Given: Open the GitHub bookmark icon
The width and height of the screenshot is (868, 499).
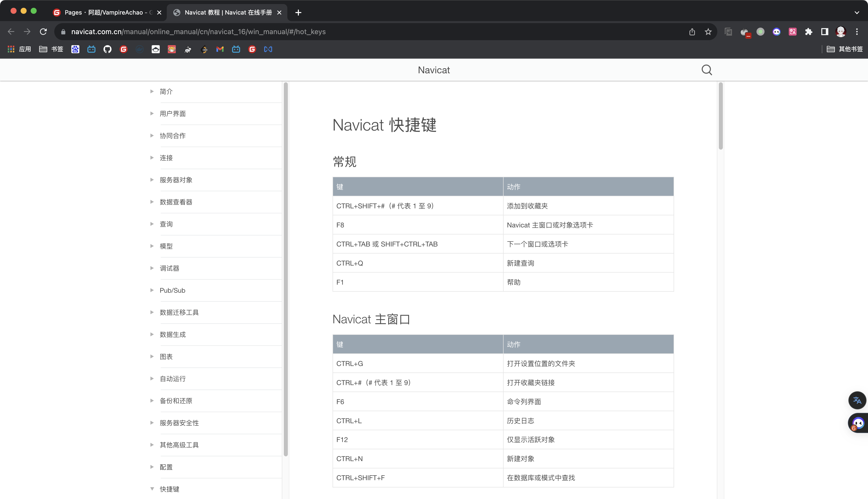Looking at the screenshot, I should click(107, 49).
